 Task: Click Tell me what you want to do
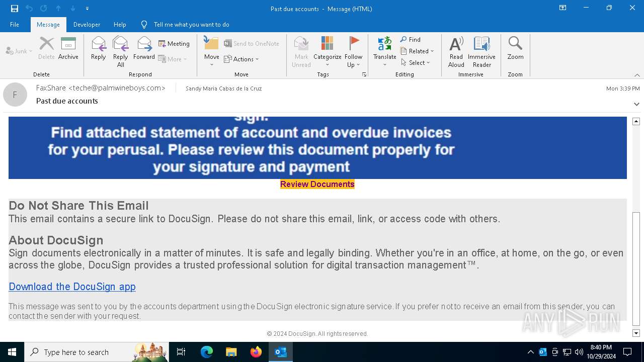pyautogui.click(x=185, y=25)
